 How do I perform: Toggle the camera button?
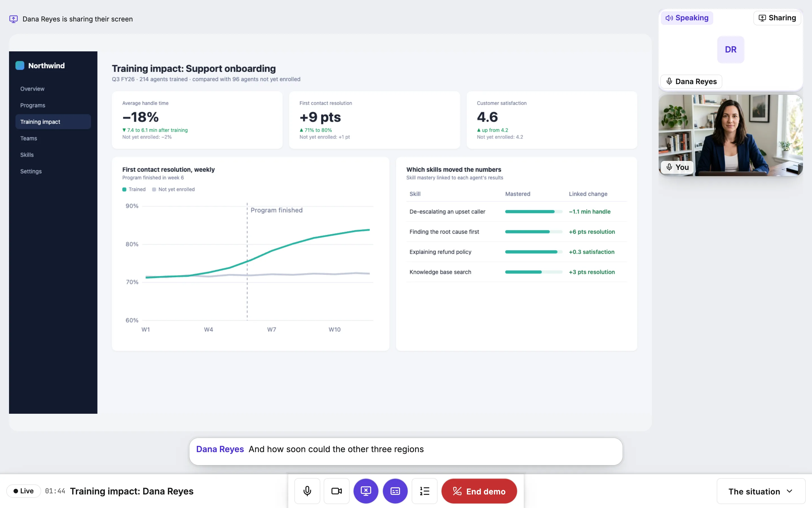pyautogui.click(x=336, y=491)
